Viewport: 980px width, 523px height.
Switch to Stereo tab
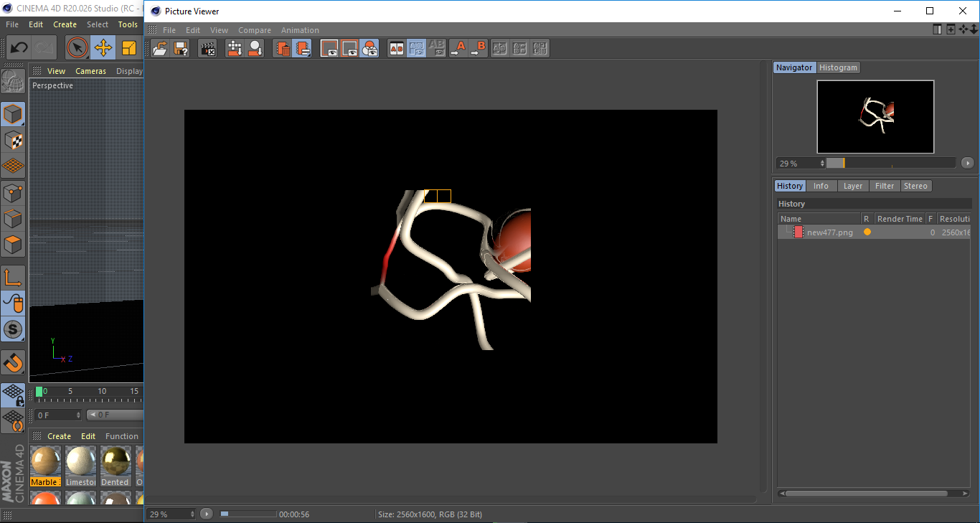915,186
